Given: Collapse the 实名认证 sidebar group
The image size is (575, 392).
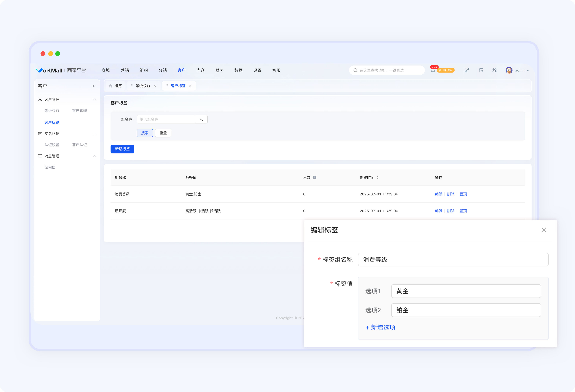Looking at the screenshot, I should [94, 134].
